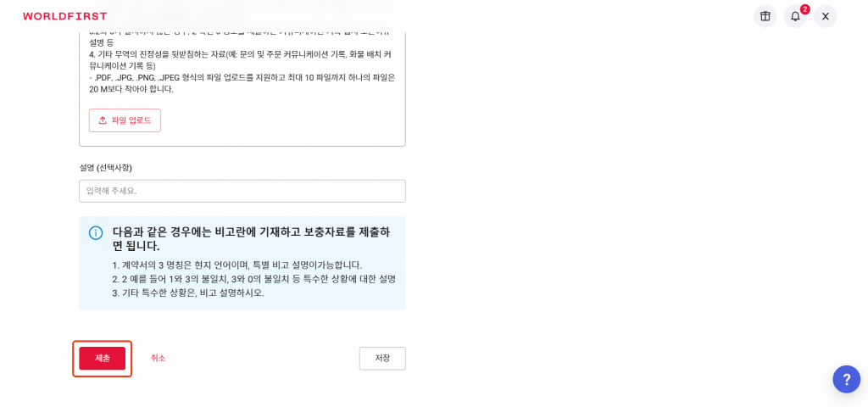Open the gift rewards icon
This screenshot has width=868, height=407.
coord(765,16)
